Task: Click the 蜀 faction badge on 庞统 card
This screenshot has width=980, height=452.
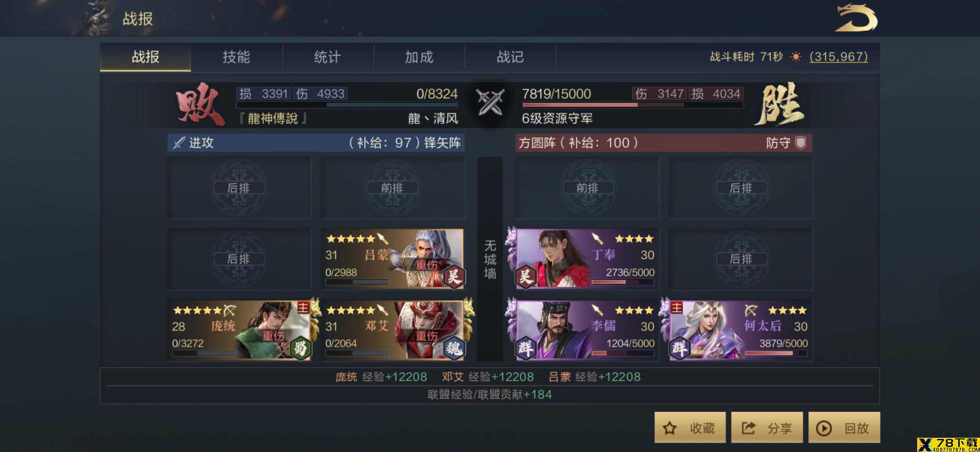Action: point(300,348)
